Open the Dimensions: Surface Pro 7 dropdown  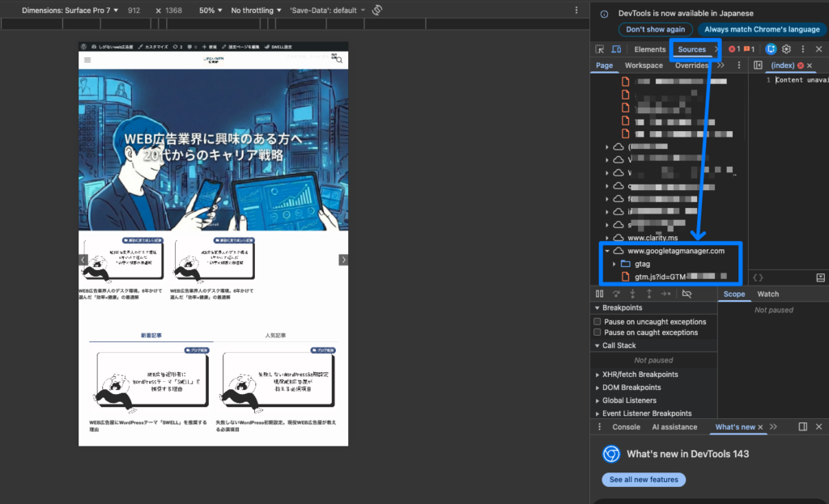(70, 11)
